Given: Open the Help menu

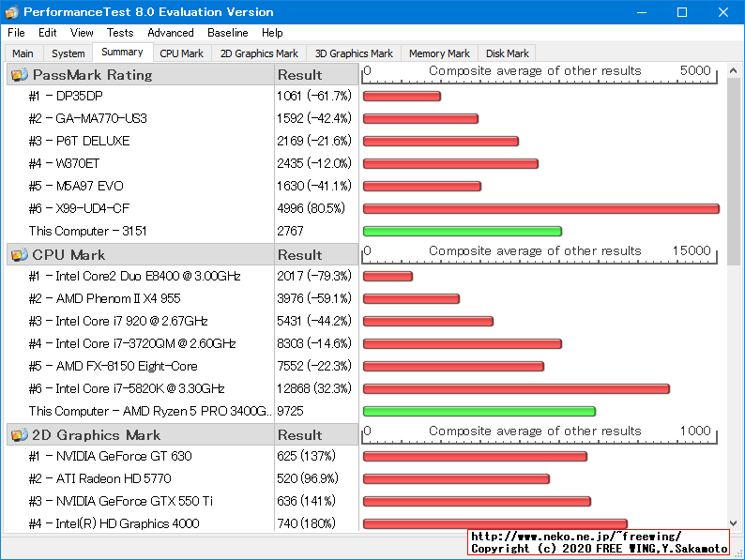Looking at the screenshot, I should click(x=272, y=33).
